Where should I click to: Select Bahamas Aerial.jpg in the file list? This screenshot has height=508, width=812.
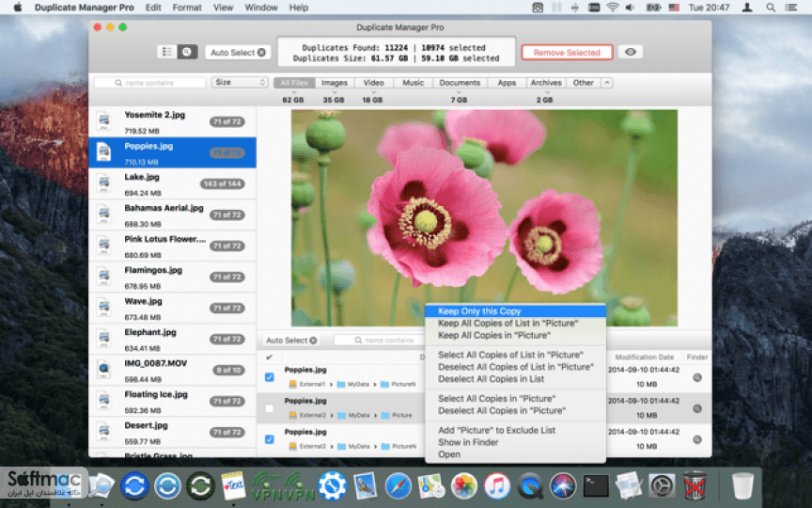172,215
